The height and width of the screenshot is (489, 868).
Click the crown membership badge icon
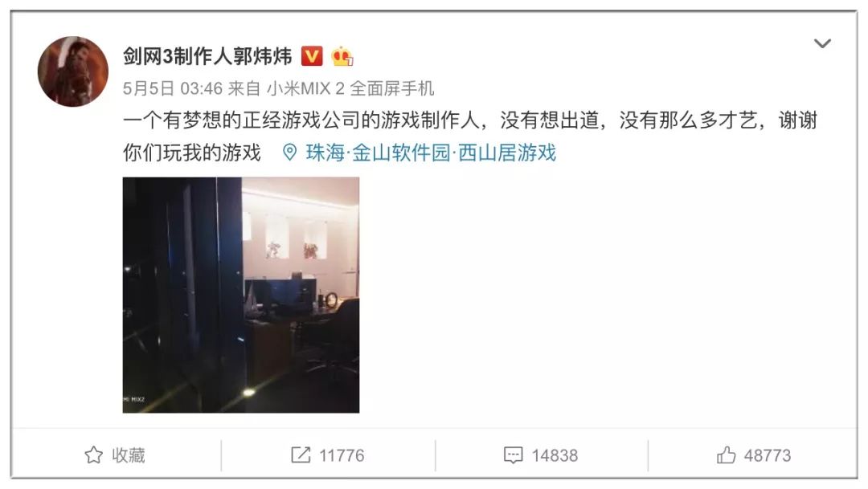point(342,56)
